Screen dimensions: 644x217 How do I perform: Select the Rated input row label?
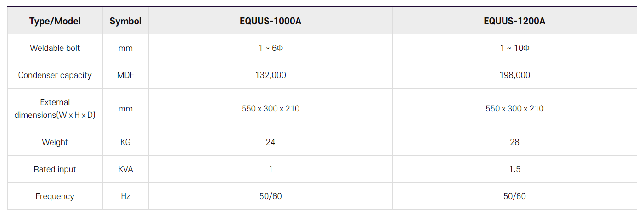click(x=55, y=169)
